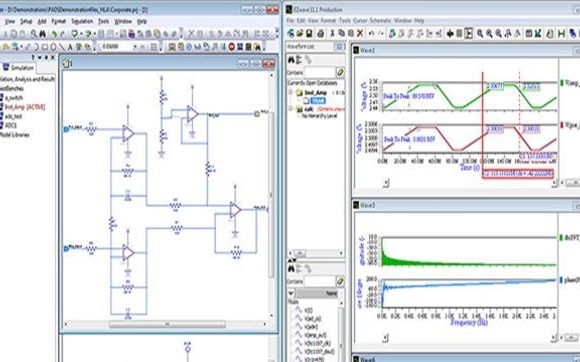Viewport: 580px width, 362px height.
Task: Click the print icon in EZwave toolbar
Action: coord(321,34)
